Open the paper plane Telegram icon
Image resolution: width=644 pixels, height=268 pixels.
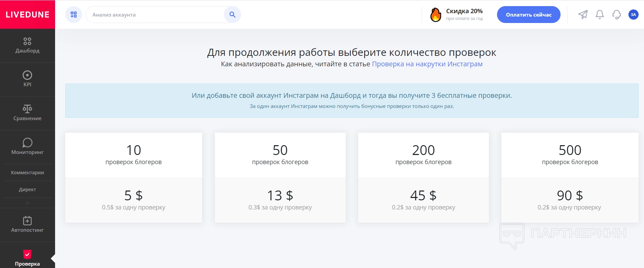point(583,15)
